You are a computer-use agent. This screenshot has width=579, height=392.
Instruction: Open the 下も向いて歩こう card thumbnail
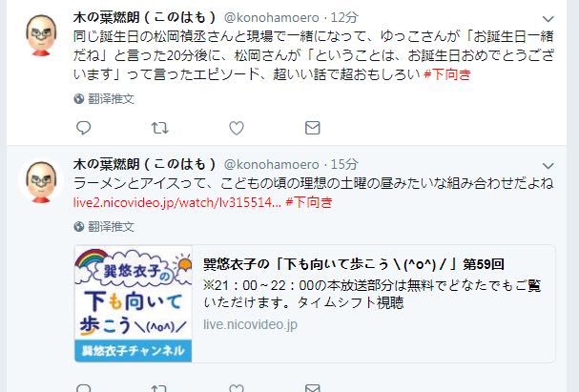134,304
